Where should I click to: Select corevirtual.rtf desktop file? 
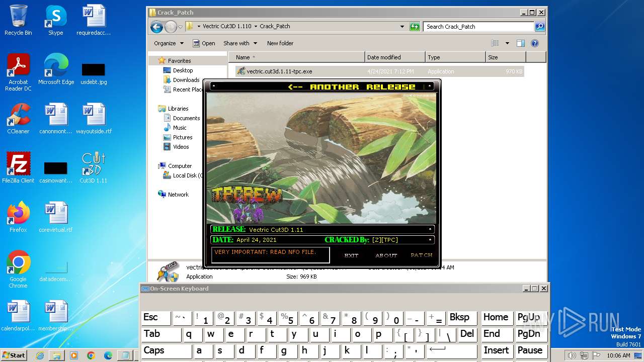[56, 217]
